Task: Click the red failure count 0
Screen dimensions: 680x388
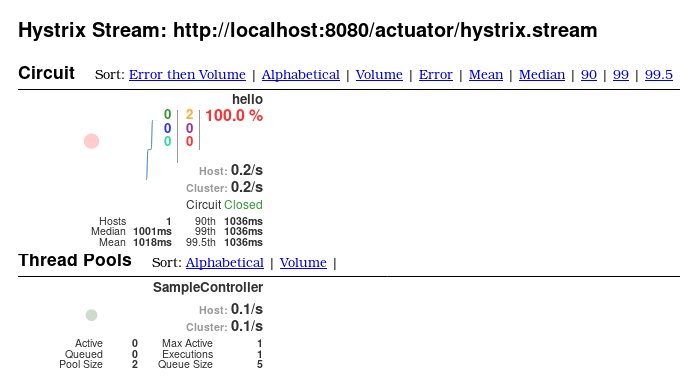Action: (x=190, y=141)
